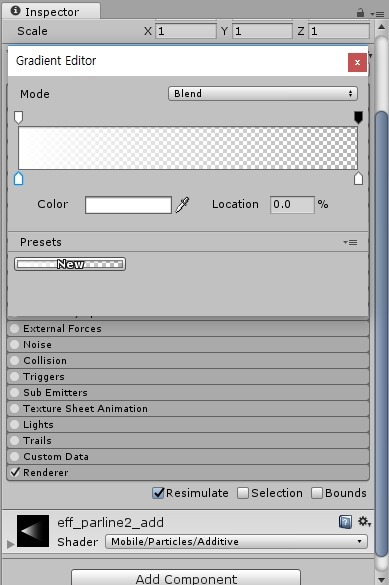This screenshot has height=585, width=389.
Task: Select the black alpha key marker
Action: pos(358,117)
